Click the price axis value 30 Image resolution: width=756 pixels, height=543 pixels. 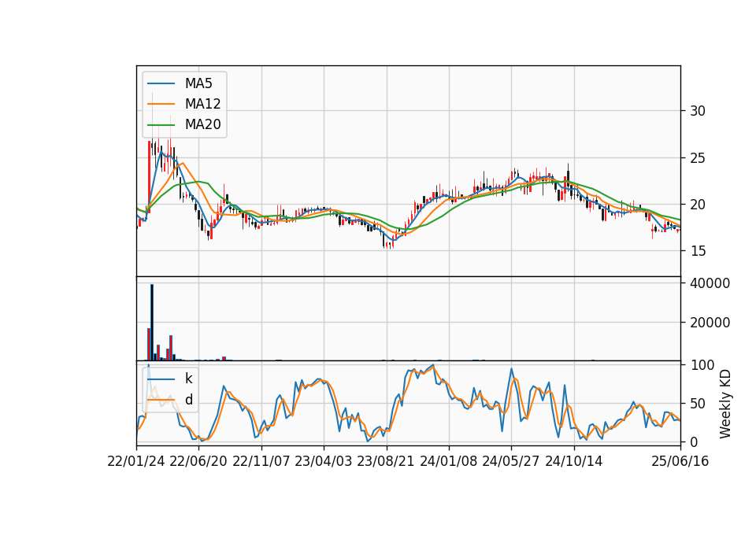click(x=698, y=111)
